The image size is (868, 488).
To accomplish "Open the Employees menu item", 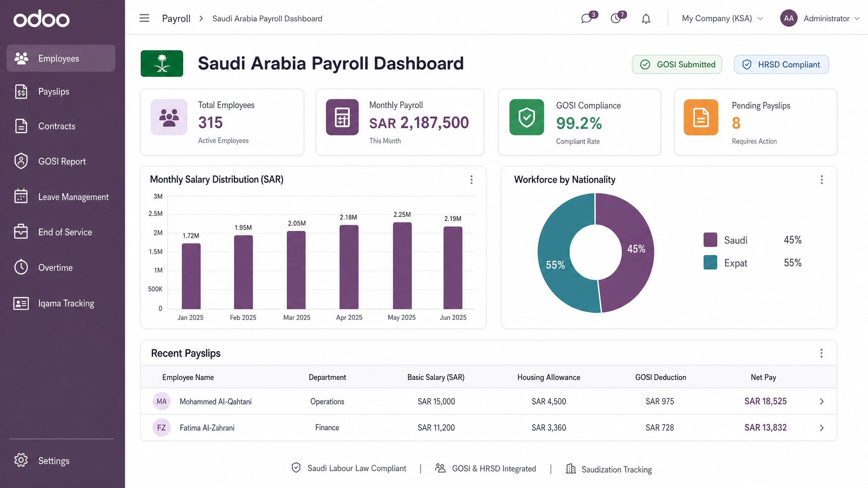I will tap(61, 58).
